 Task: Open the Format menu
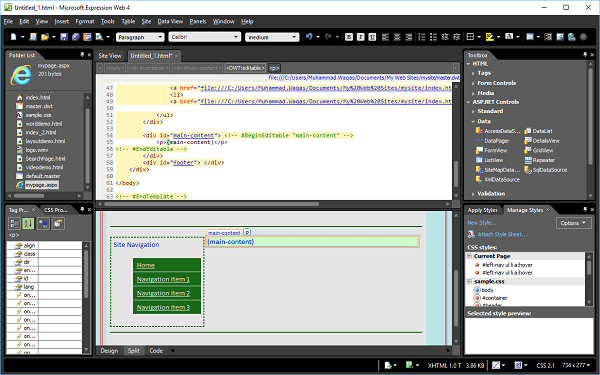click(x=85, y=21)
